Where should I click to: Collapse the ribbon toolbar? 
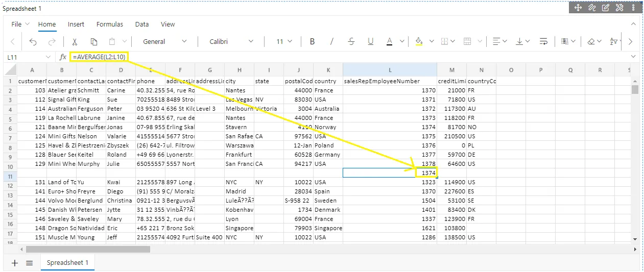(x=634, y=24)
